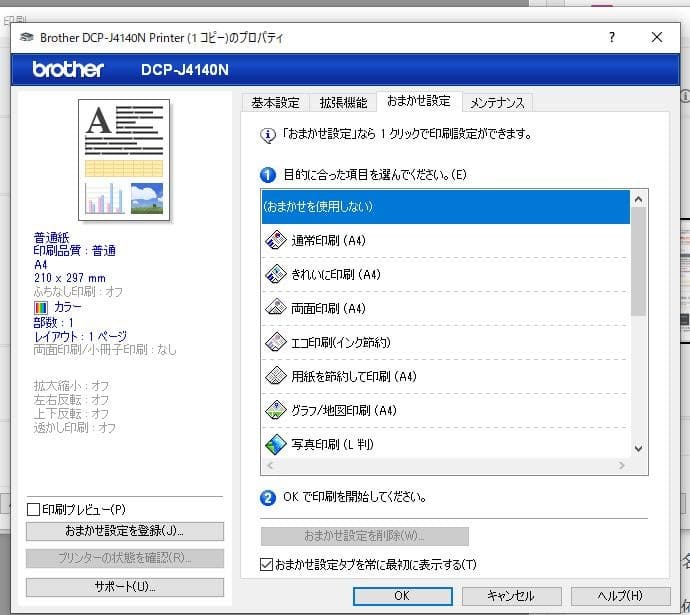Click the きれいに印刷 (A4) preset icon
The height and width of the screenshot is (615, 690).
(x=276, y=274)
